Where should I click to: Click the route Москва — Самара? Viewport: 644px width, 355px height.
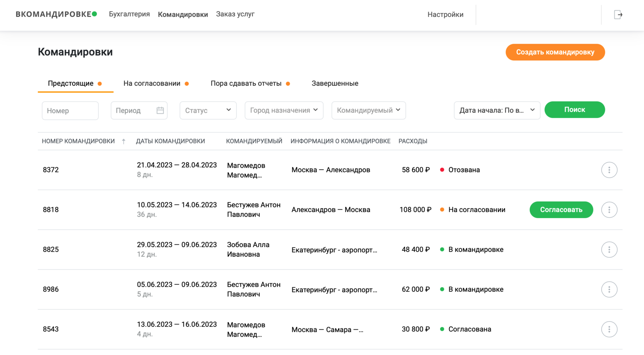point(327,330)
